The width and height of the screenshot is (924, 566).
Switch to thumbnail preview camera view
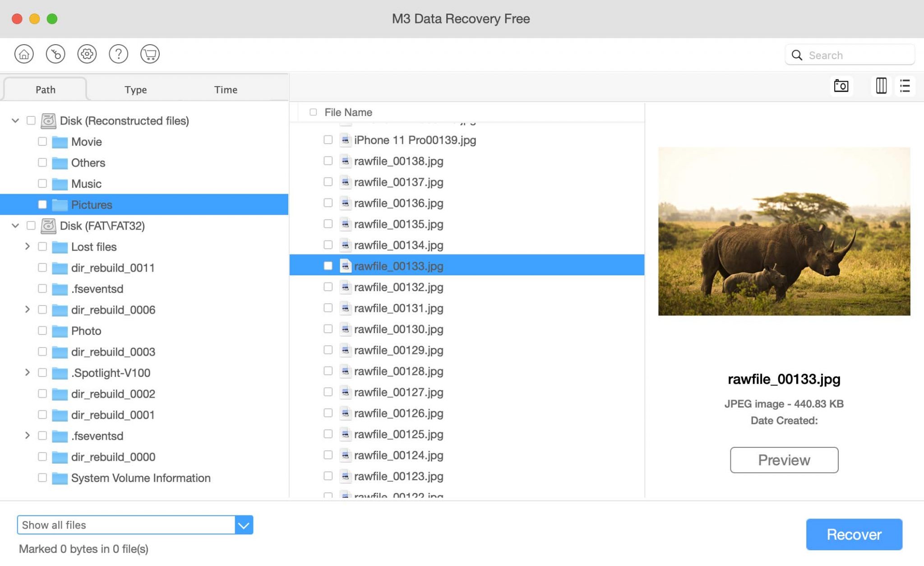pos(842,86)
